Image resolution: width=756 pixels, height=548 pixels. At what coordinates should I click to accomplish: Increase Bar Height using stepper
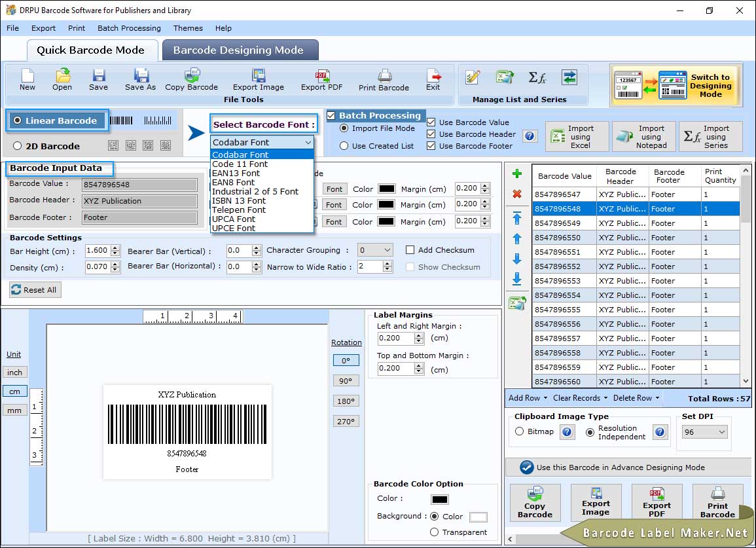click(x=115, y=248)
